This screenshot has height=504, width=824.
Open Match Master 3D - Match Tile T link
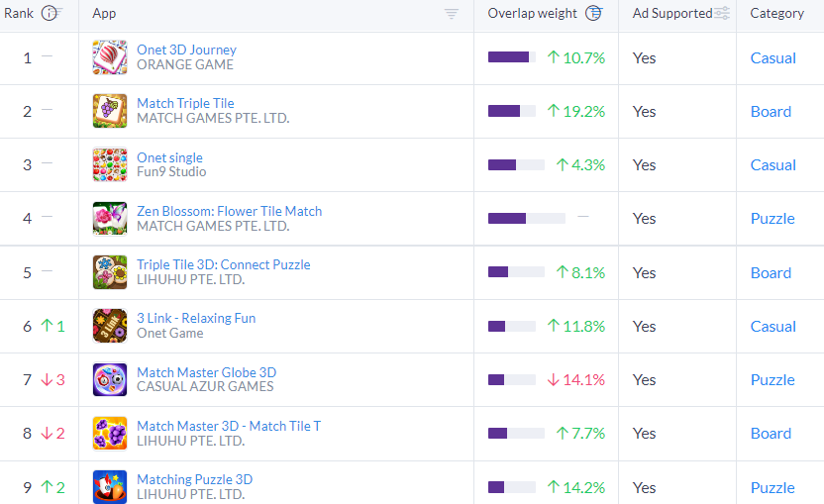coord(229,426)
